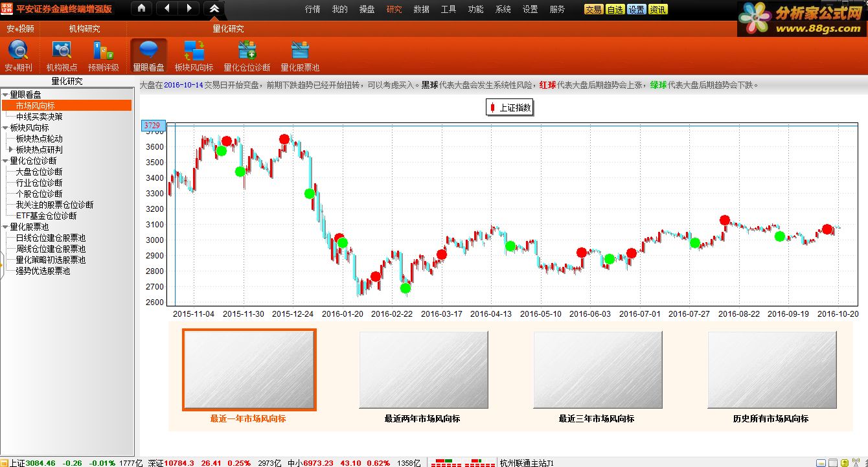Click the 上证指数 red legend marker
The image size is (868, 467).
[x=492, y=108]
